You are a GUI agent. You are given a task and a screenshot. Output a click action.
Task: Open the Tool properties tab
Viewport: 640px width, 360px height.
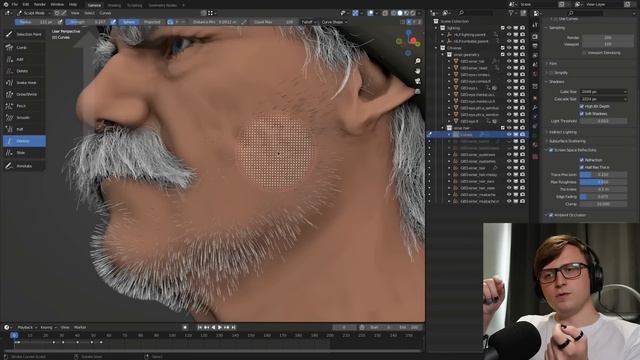tap(535, 25)
